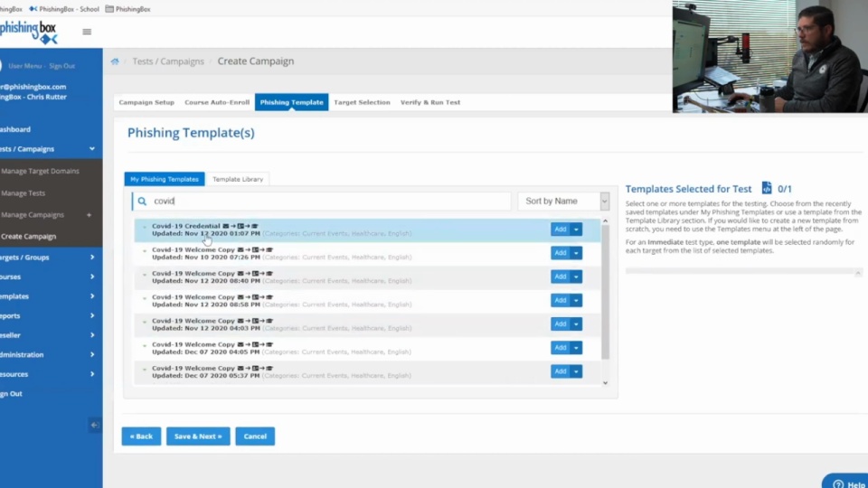
Task: Expand the plus icon beside Manage Campaigns
Action: coord(90,215)
